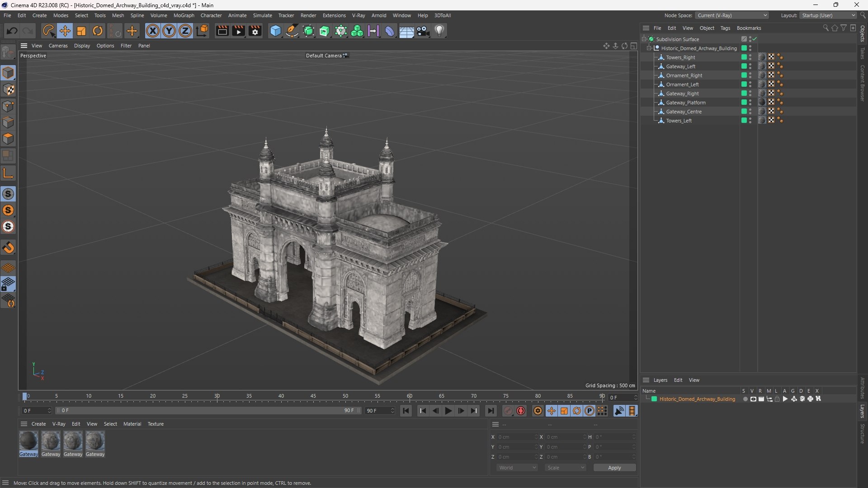The width and height of the screenshot is (868, 488).
Task: Toggle layer lock icon
Action: click(777, 399)
